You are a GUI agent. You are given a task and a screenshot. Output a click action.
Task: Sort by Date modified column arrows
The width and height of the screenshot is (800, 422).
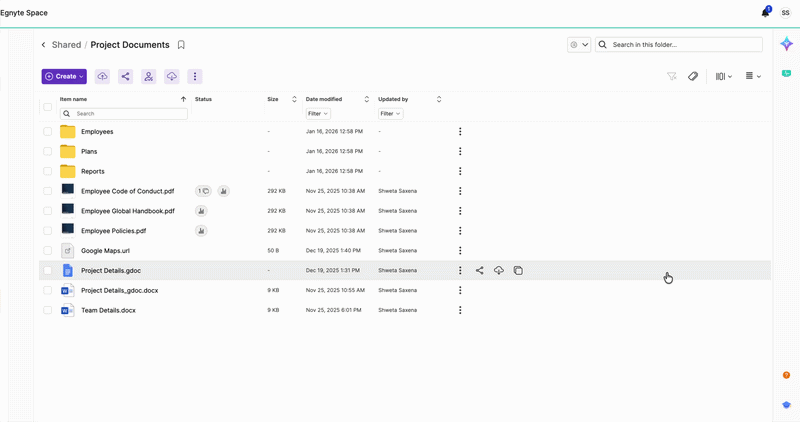coord(366,100)
